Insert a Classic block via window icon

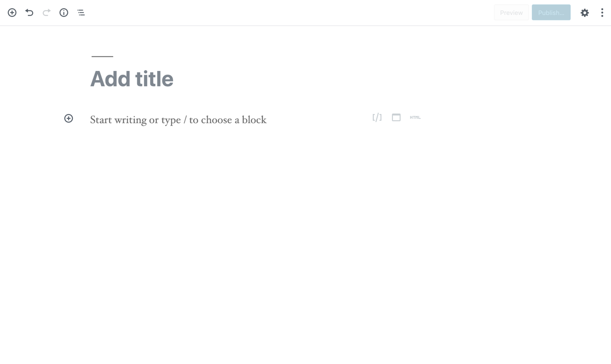coord(396,117)
